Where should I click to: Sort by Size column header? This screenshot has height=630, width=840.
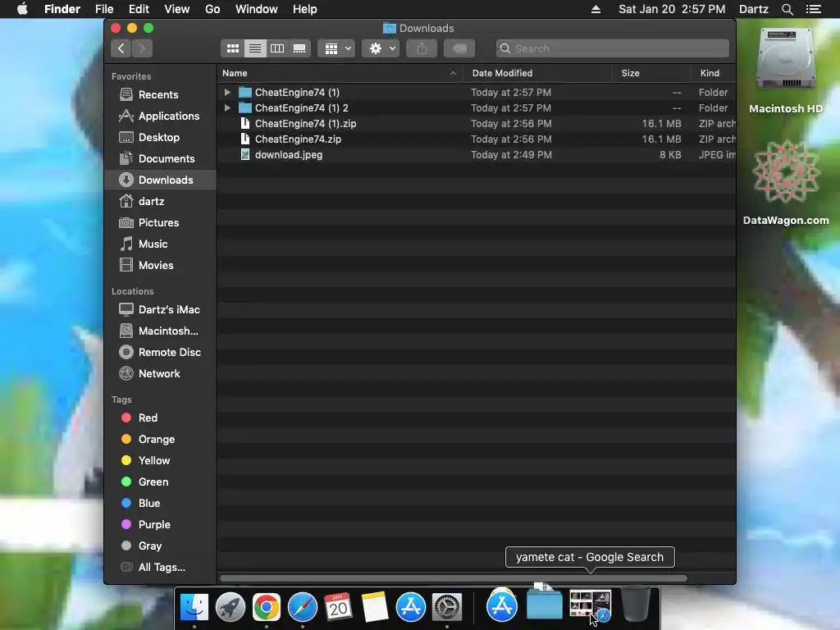pos(651,73)
